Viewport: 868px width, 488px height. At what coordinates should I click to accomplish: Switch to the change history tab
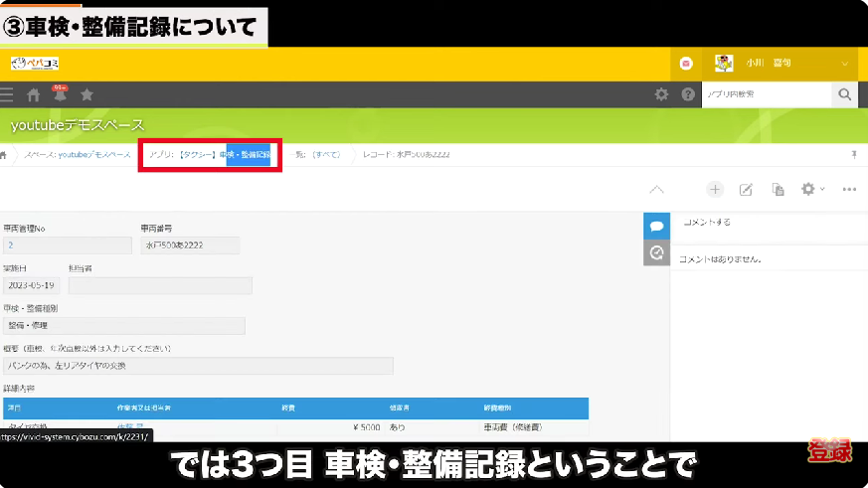[656, 253]
